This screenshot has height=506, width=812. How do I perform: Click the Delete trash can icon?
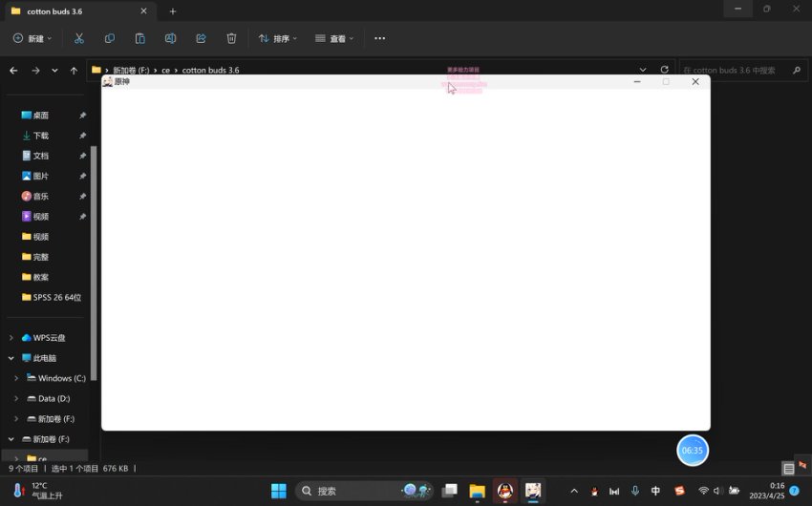click(231, 38)
